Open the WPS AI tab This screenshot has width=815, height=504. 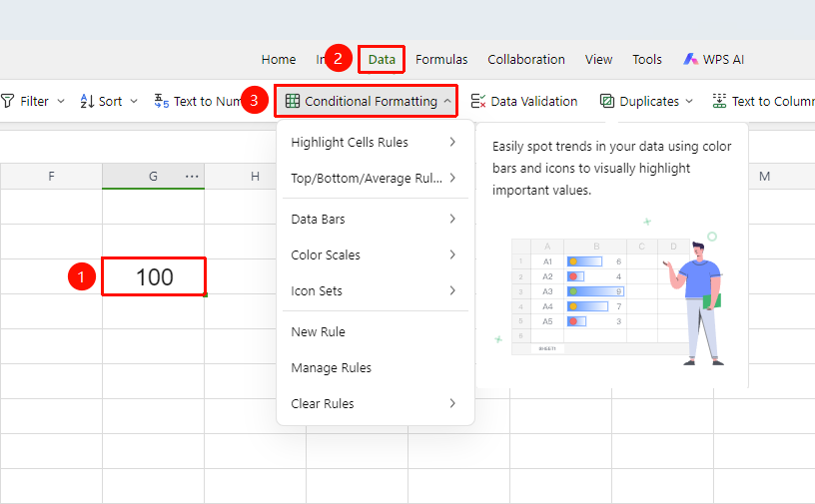tap(714, 60)
